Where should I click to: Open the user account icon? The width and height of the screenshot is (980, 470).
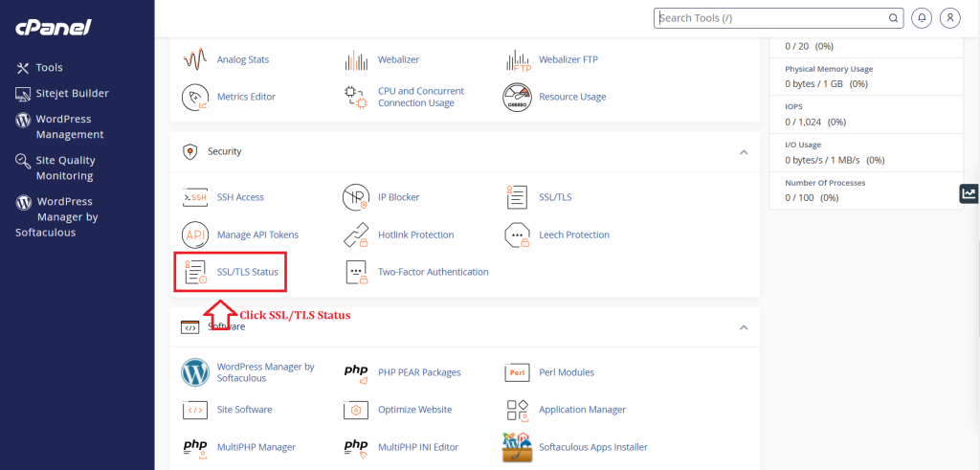pyautogui.click(x=950, y=18)
